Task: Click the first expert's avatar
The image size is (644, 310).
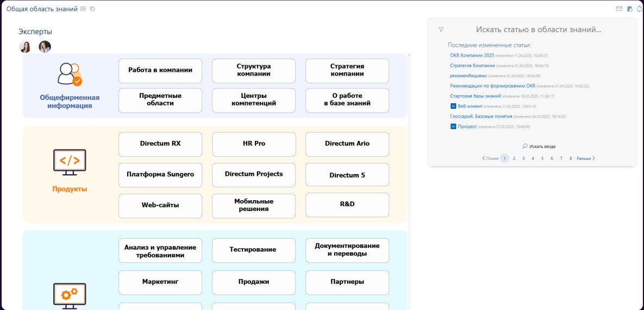Action: [x=25, y=46]
